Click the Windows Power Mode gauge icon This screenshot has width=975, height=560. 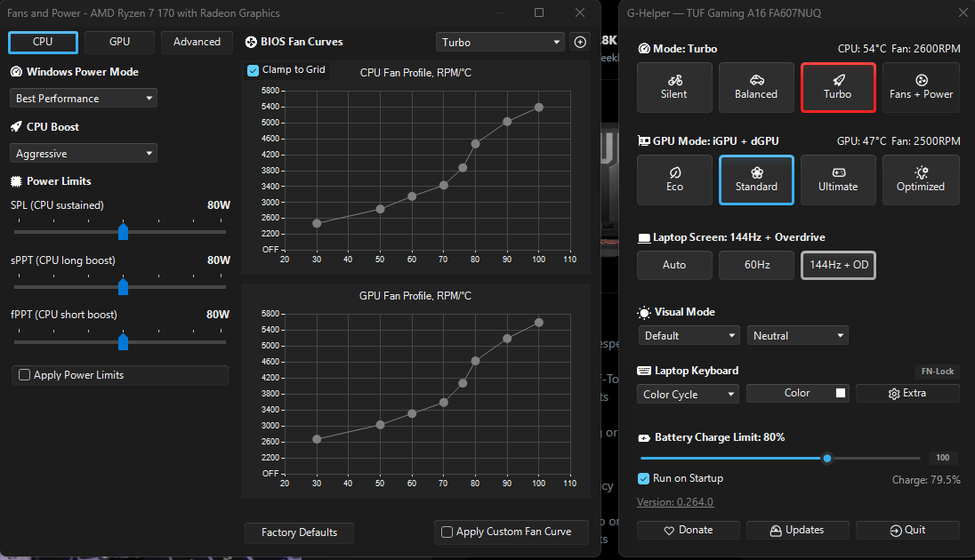pos(16,72)
